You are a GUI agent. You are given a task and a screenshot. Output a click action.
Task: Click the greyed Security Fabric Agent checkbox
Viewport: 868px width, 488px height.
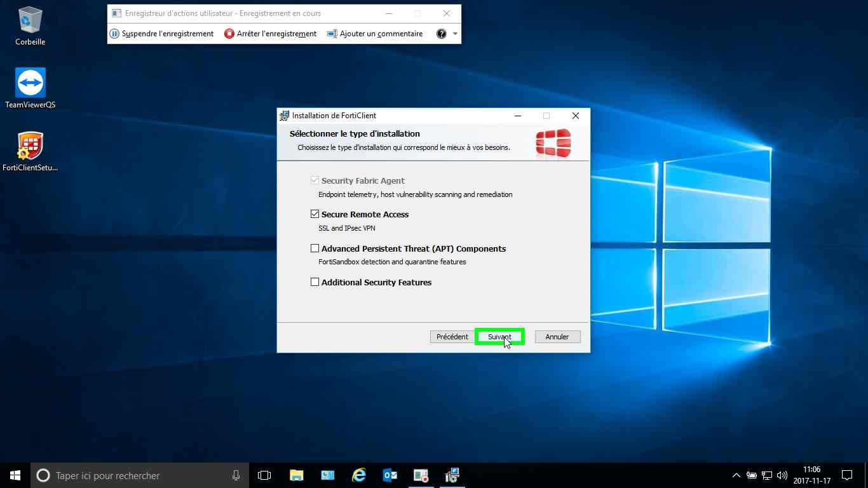315,180
